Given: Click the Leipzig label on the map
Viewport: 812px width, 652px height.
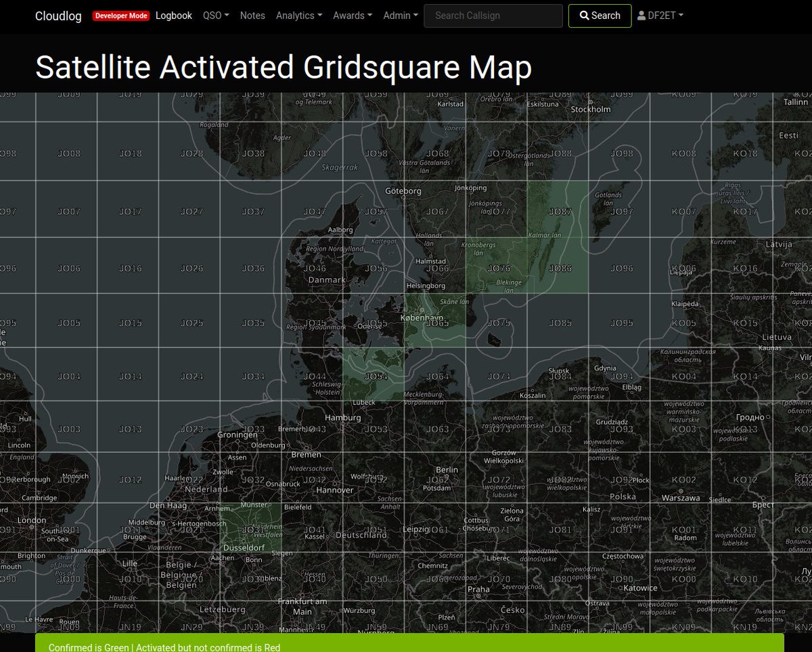Looking at the screenshot, I should 415,529.
